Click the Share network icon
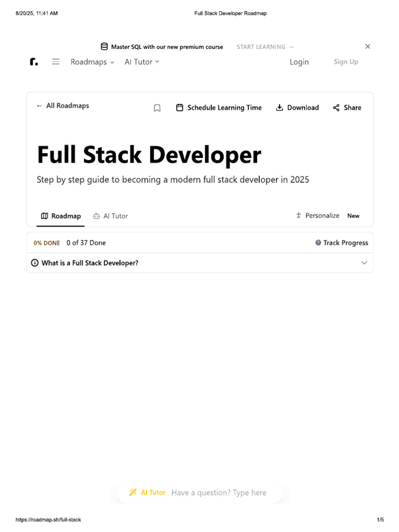The image size is (399, 532). (336, 108)
